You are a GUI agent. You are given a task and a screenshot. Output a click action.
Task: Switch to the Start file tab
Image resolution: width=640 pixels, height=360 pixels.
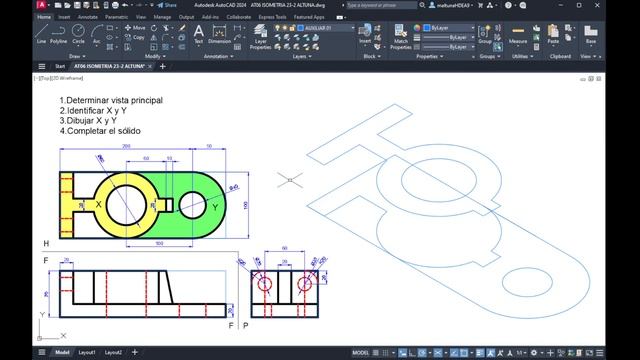click(60, 66)
